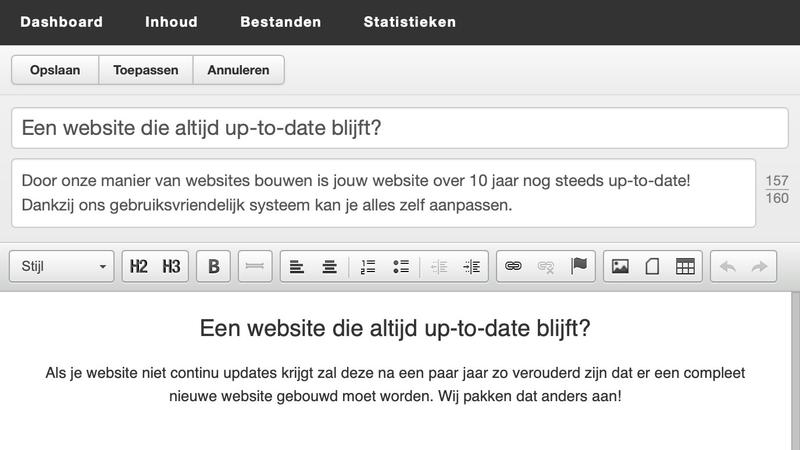Toggle bold text formatting

(214, 266)
